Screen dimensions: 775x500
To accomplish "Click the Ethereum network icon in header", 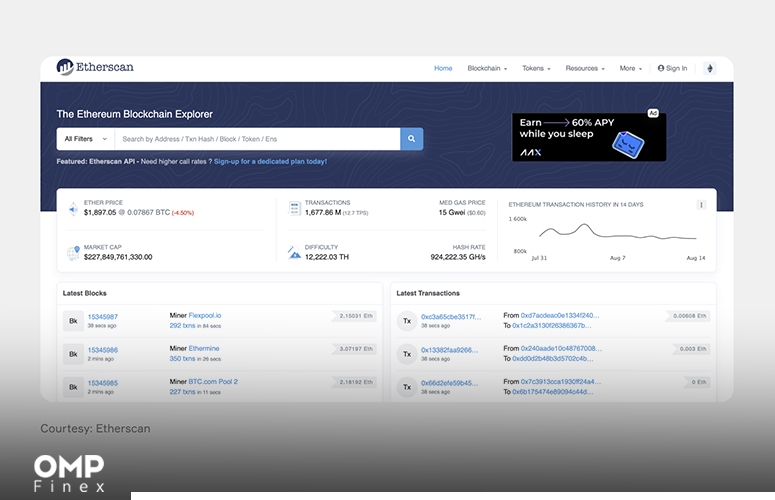I will coord(710,68).
